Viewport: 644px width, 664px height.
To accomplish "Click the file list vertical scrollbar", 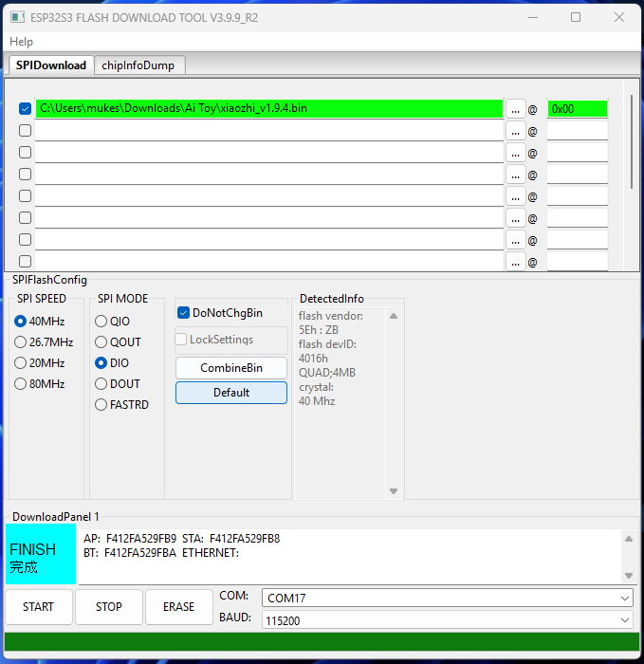I will [x=632, y=142].
